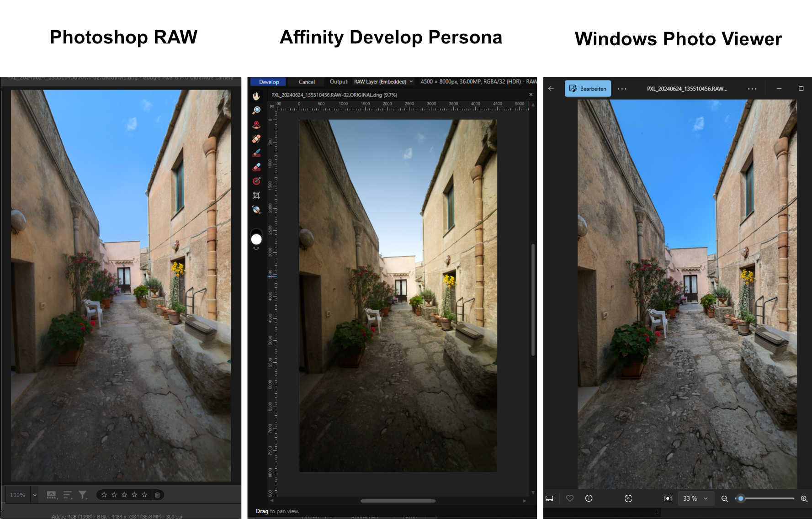Click the 100% zoom value field
This screenshot has height=519, width=812.
coord(18,495)
